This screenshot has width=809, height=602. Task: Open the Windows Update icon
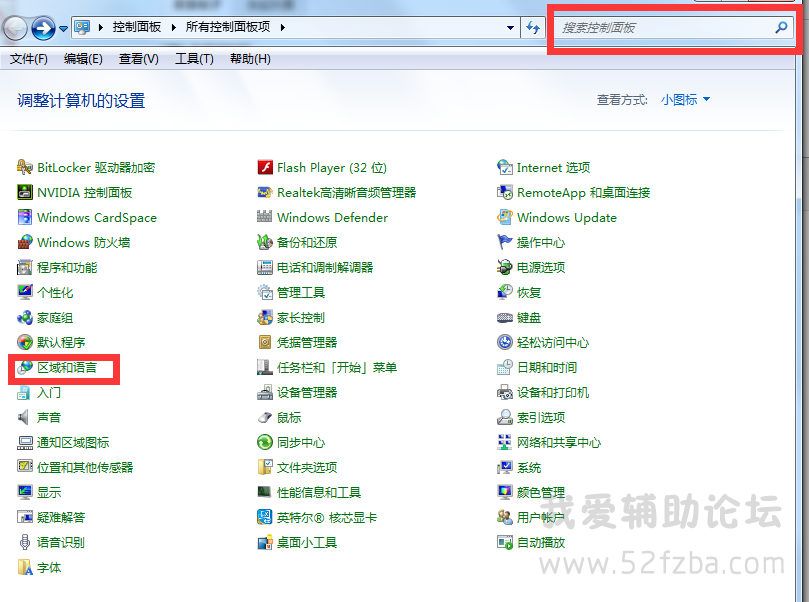(x=505, y=217)
